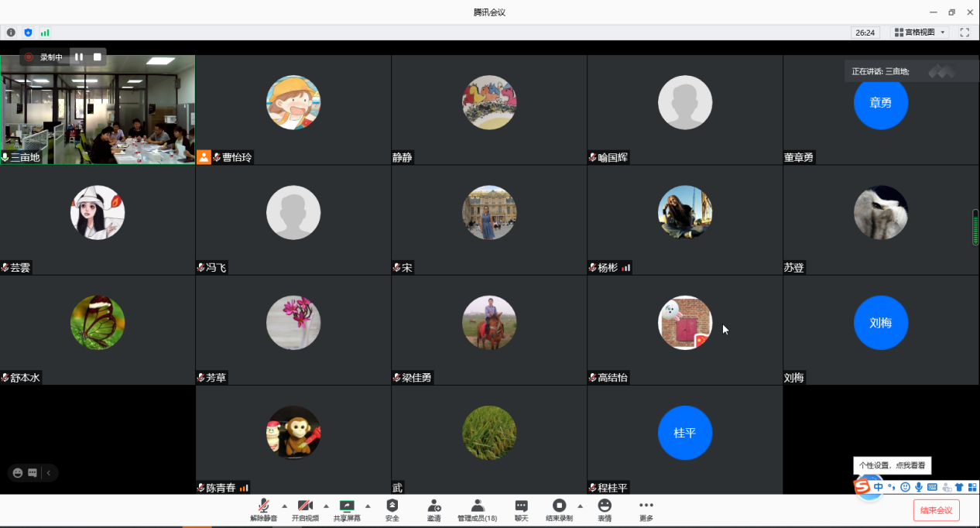Open the 表情 (Emoji) reactions icon
This screenshot has height=528, width=980.
click(605, 507)
